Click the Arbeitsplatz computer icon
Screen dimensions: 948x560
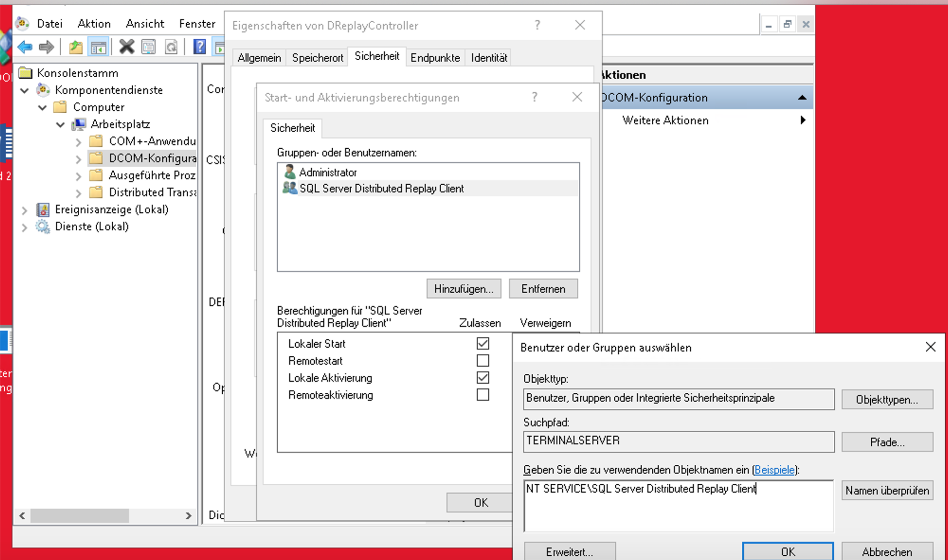click(79, 124)
